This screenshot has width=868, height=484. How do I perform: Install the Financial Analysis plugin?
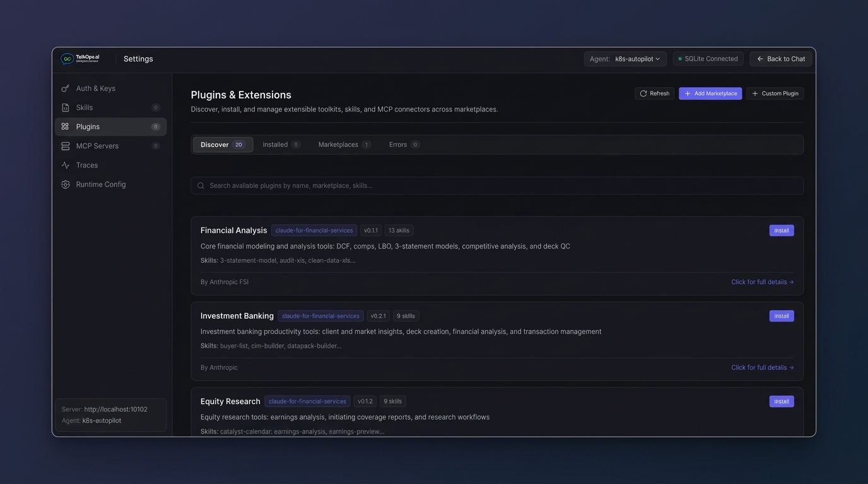click(x=782, y=231)
